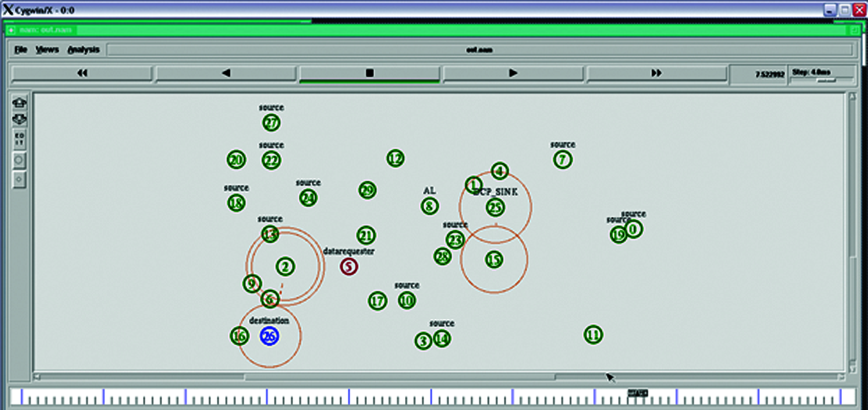The image size is (868, 410).
Task: Click the zoom out icon in left toolbar
Action: (x=19, y=119)
